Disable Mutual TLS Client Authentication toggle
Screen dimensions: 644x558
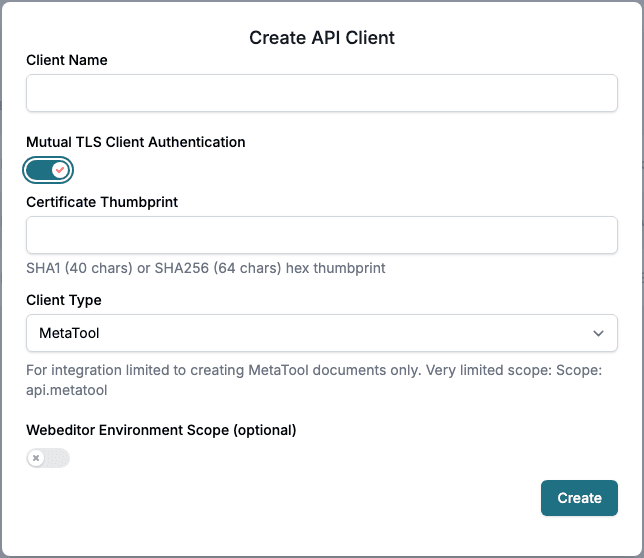coord(48,170)
